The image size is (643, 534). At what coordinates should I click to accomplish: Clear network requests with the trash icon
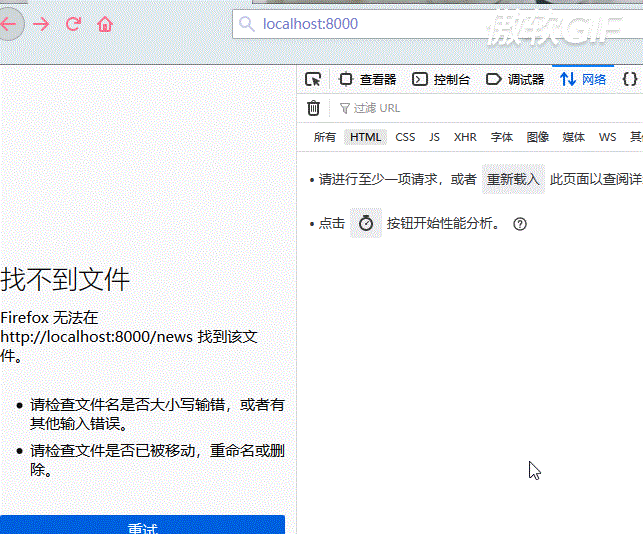314,108
